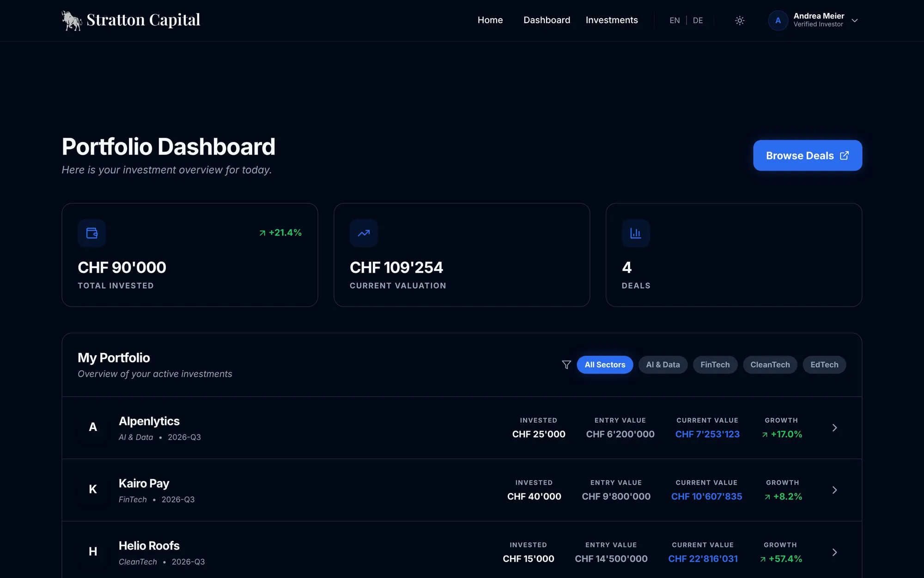This screenshot has width=924, height=578.
Task: Click the sector filter funnel icon
Action: 566,365
